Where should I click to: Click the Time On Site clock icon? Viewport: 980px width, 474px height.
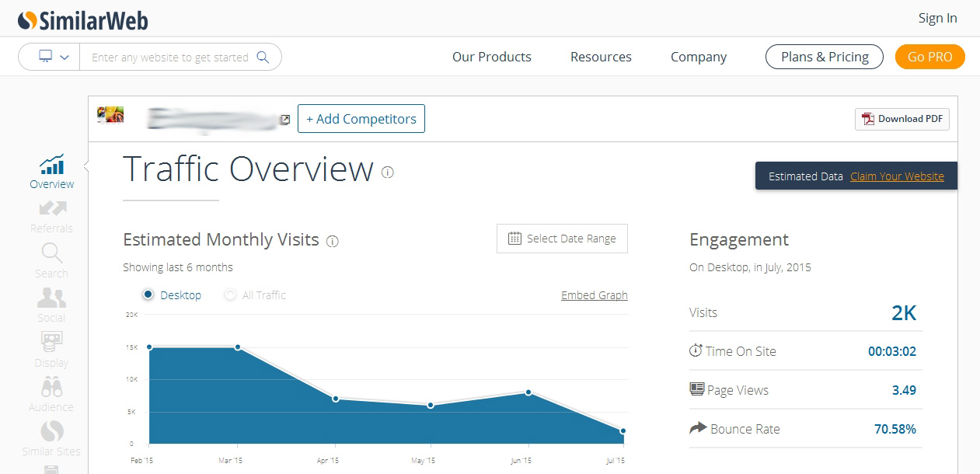click(x=696, y=350)
